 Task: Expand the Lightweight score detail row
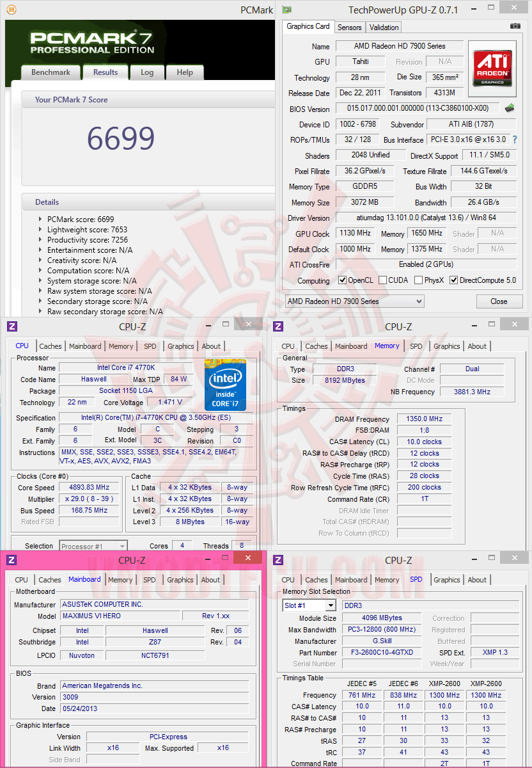point(41,229)
